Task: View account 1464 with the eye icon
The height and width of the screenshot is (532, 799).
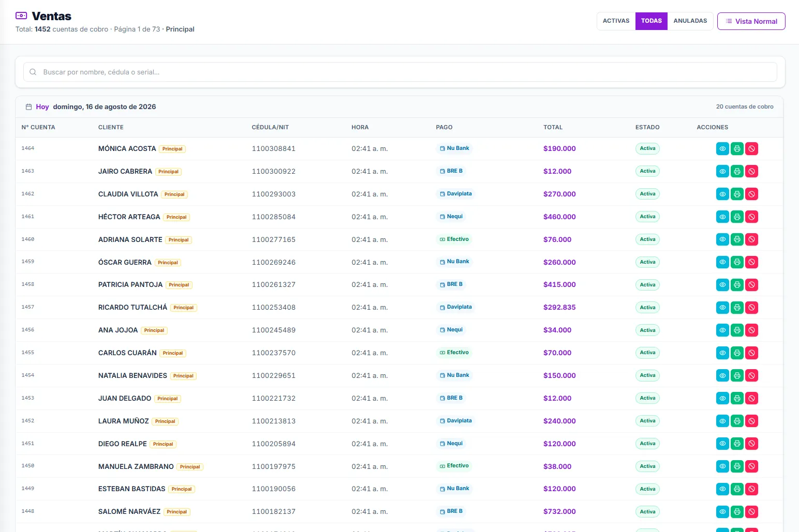Action: click(x=722, y=149)
